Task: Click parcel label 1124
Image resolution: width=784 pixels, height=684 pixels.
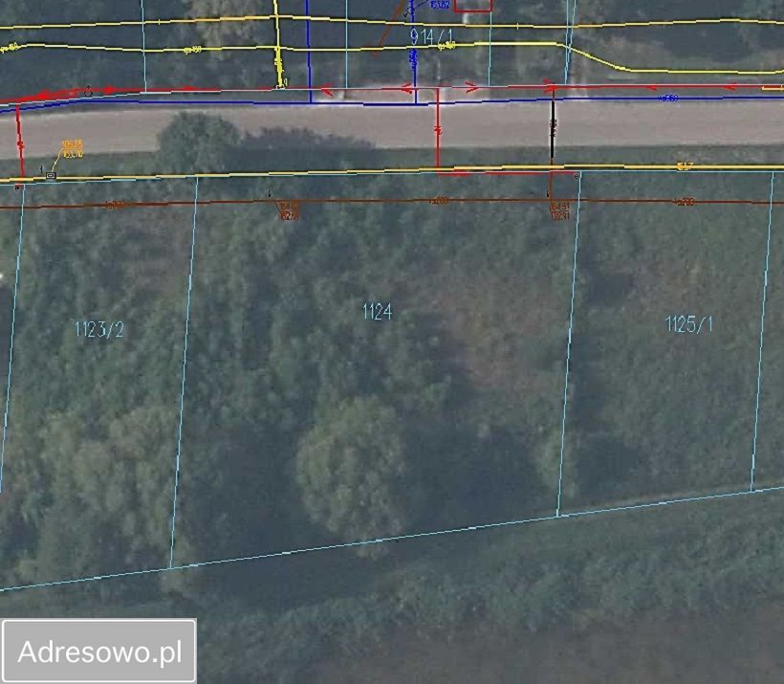Action: (378, 311)
